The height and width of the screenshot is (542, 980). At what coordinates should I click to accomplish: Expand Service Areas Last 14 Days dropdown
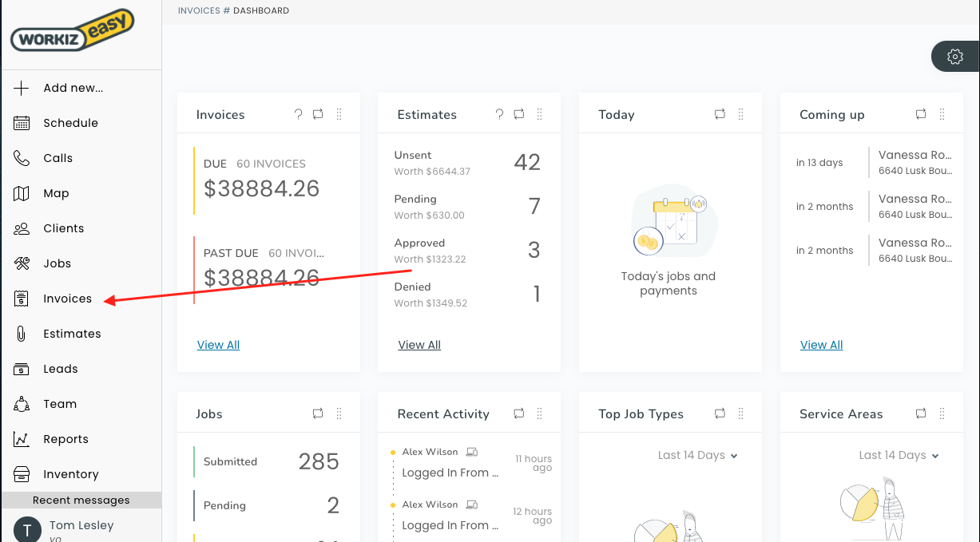(899, 455)
